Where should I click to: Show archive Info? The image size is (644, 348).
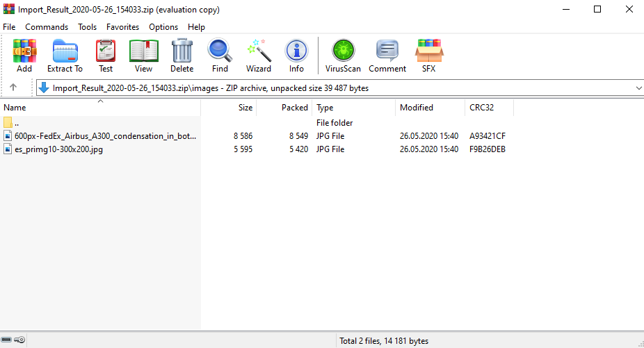296,56
